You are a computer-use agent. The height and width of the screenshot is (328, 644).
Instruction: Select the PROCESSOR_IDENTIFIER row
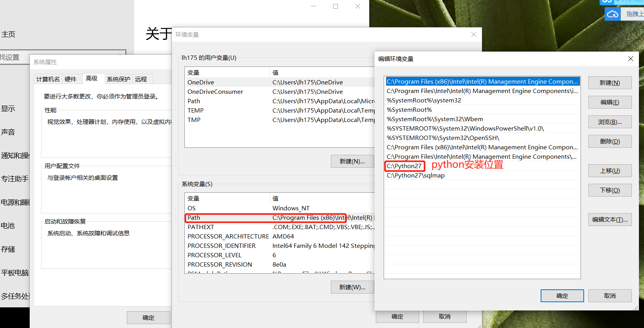pyautogui.click(x=280, y=246)
